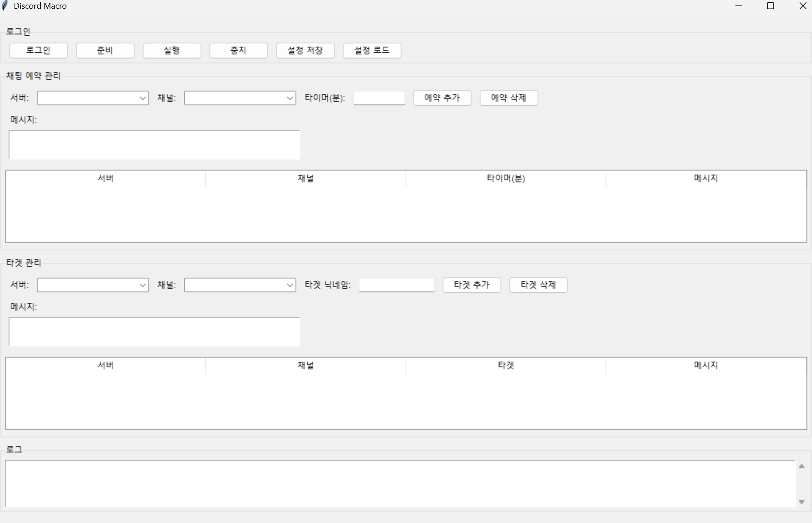Image resolution: width=812 pixels, height=523 pixels.
Task: Click the 타이머(분) input field
Action: click(x=379, y=98)
